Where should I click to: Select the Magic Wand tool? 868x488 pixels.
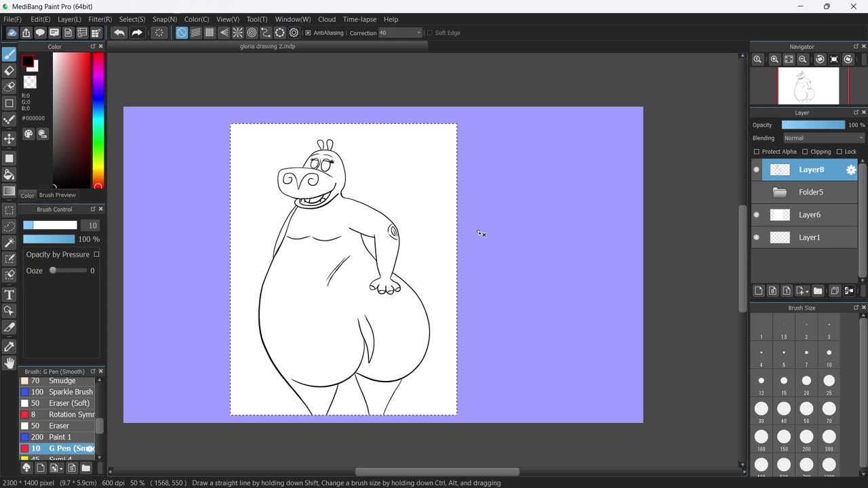click(9, 243)
